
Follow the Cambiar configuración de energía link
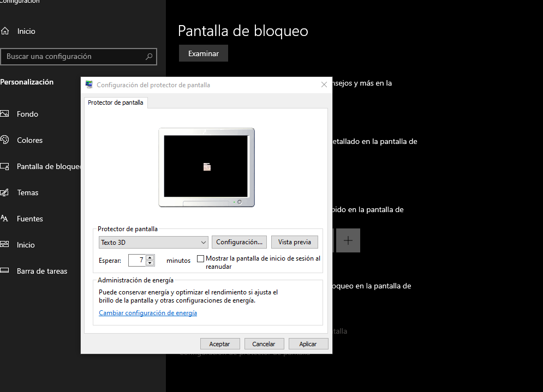pos(148,313)
